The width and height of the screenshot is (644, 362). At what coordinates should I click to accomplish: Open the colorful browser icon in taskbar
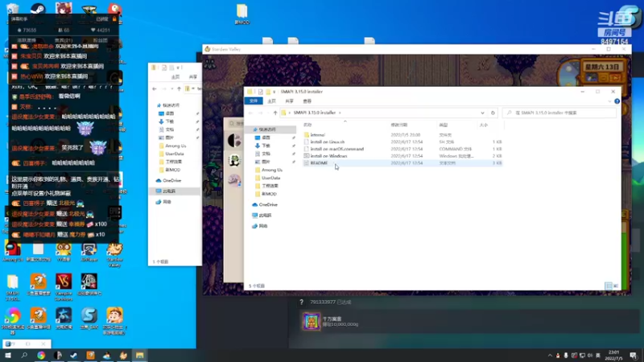pyautogui.click(x=41, y=356)
